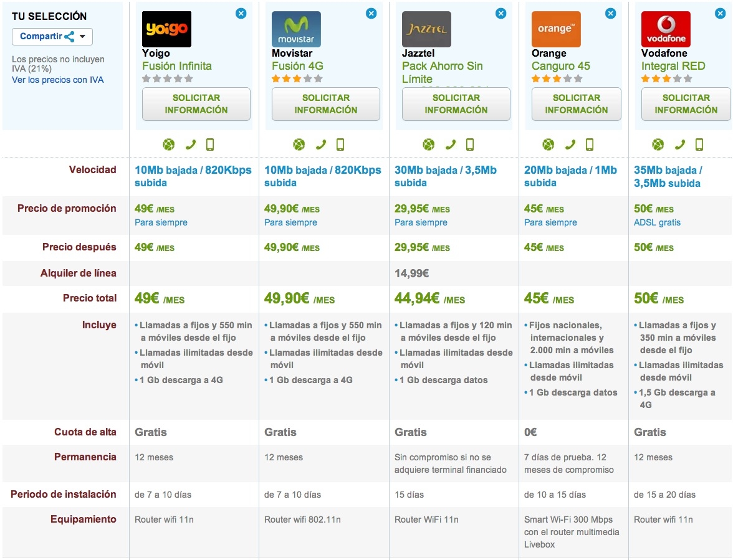This screenshot has height=560, width=733.
Task: Request information for Jazztel Pack Ahorro
Action: pyautogui.click(x=456, y=103)
